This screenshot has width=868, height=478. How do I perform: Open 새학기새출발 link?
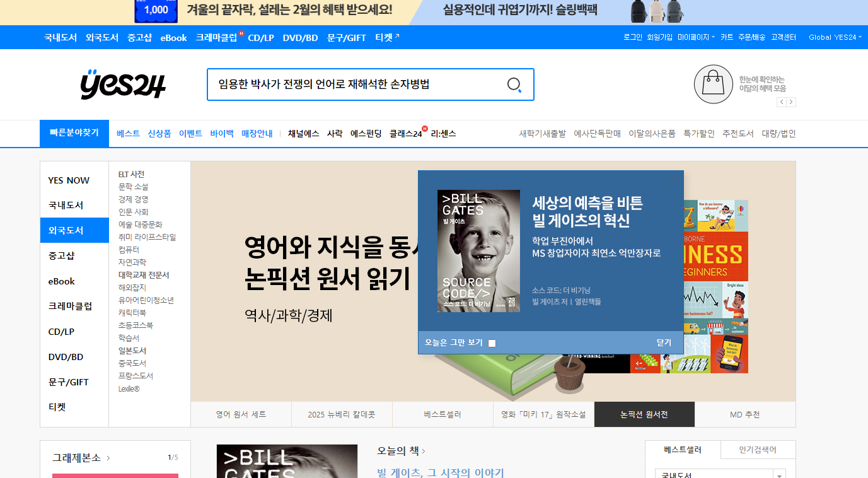point(543,134)
